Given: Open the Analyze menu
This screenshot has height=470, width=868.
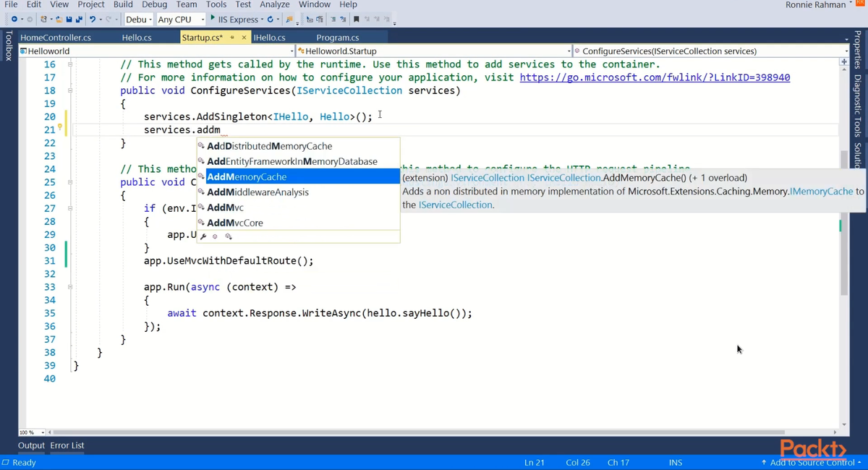Looking at the screenshot, I should pyautogui.click(x=274, y=4).
